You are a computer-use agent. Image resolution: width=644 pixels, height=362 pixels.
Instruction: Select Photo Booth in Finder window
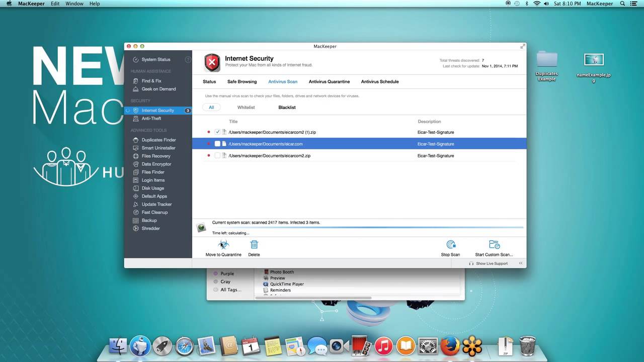point(282,272)
